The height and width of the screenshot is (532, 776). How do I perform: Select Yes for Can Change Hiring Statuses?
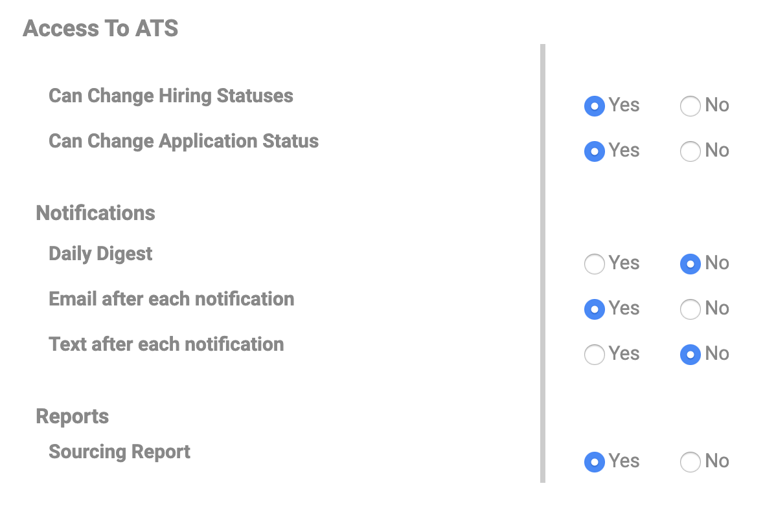coord(594,106)
